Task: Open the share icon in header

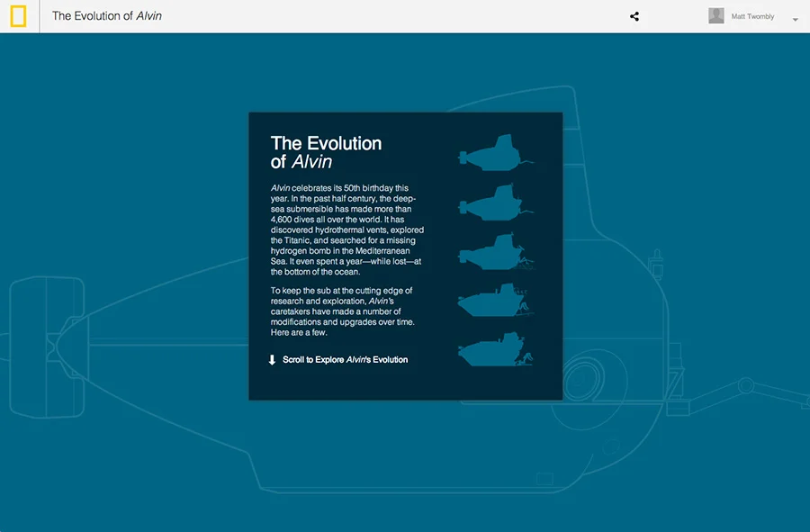Action: point(634,16)
